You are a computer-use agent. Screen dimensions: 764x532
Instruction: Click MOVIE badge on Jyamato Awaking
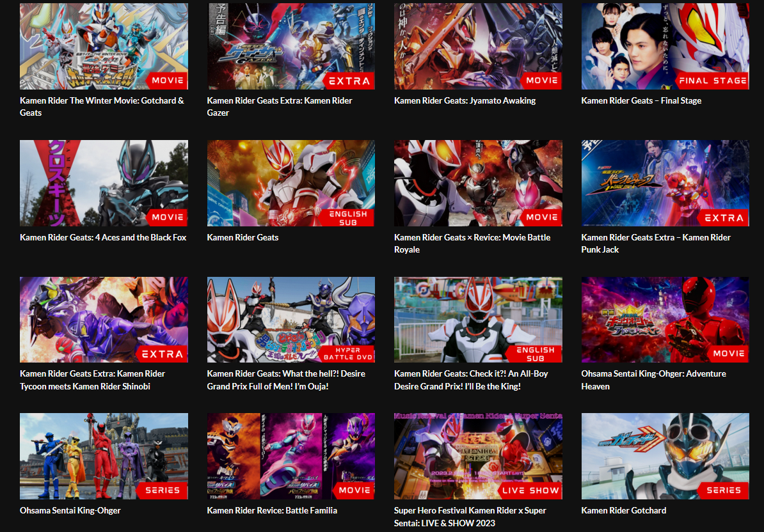(x=541, y=81)
